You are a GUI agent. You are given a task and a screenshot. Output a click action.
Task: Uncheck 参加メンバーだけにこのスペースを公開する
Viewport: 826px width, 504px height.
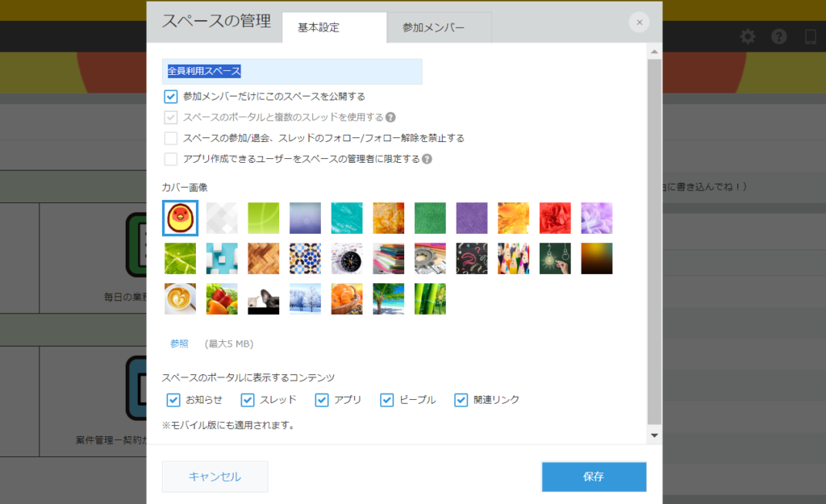click(170, 97)
